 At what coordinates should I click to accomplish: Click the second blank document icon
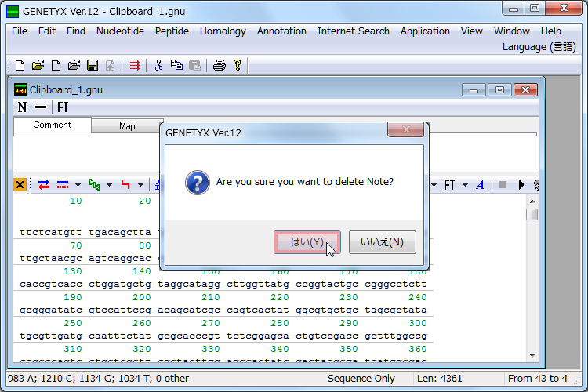56,65
